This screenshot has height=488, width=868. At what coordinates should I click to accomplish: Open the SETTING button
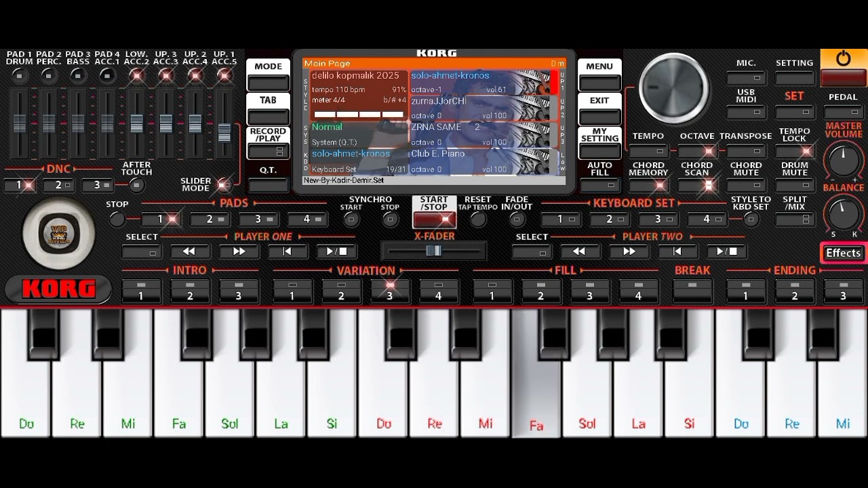pos(795,78)
